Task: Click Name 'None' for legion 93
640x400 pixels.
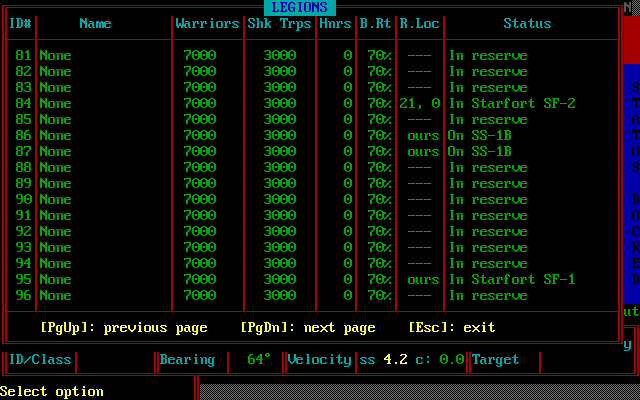Action: tap(56, 247)
